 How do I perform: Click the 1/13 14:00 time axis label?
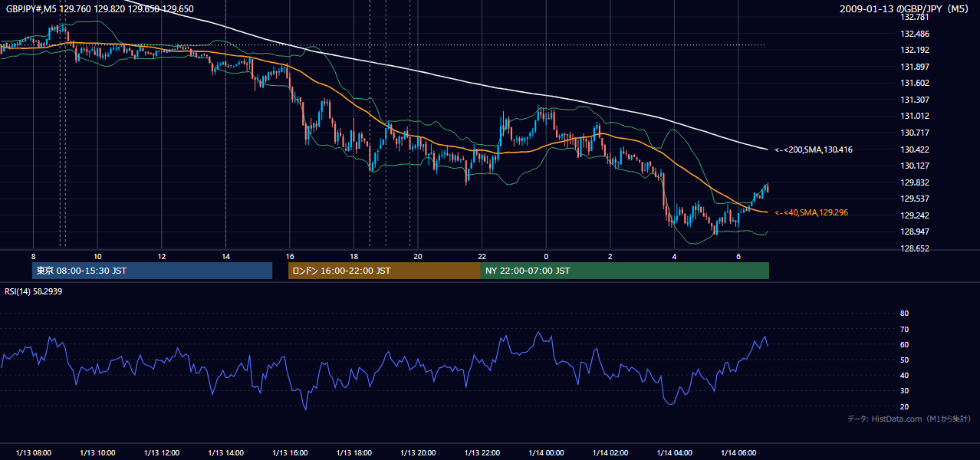click(x=225, y=452)
